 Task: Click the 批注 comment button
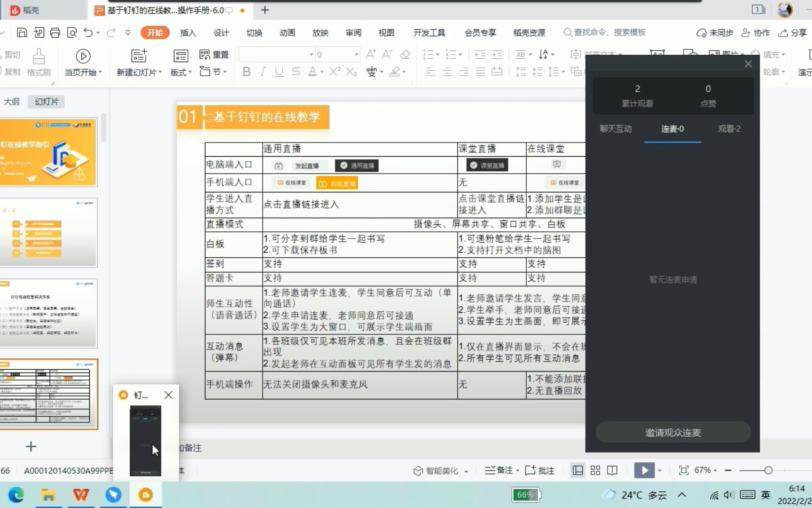(540, 470)
